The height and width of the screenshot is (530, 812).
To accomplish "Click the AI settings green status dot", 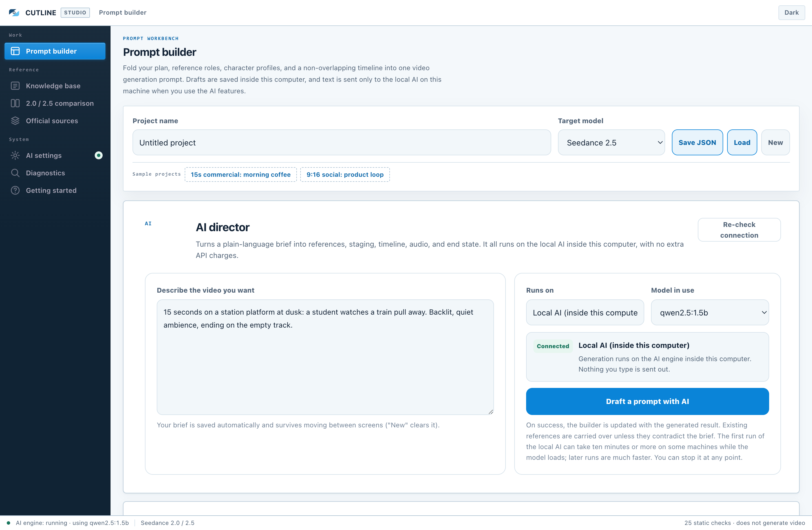I will point(99,156).
